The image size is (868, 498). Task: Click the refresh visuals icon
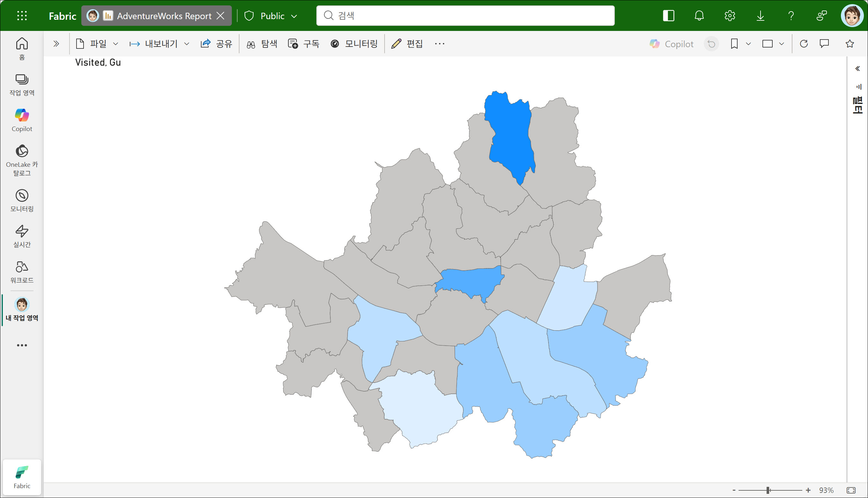point(804,44)
